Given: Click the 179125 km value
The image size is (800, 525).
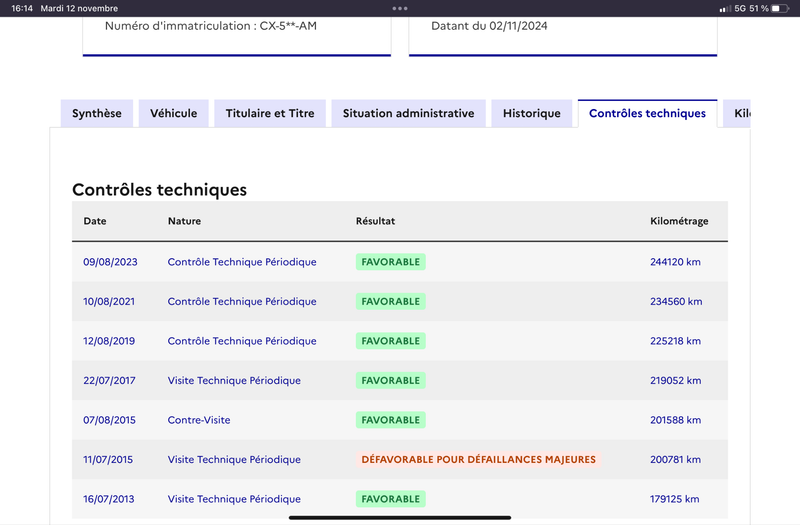Looking at the screenshot, I should pyautogui.click(x=674, y=499).
